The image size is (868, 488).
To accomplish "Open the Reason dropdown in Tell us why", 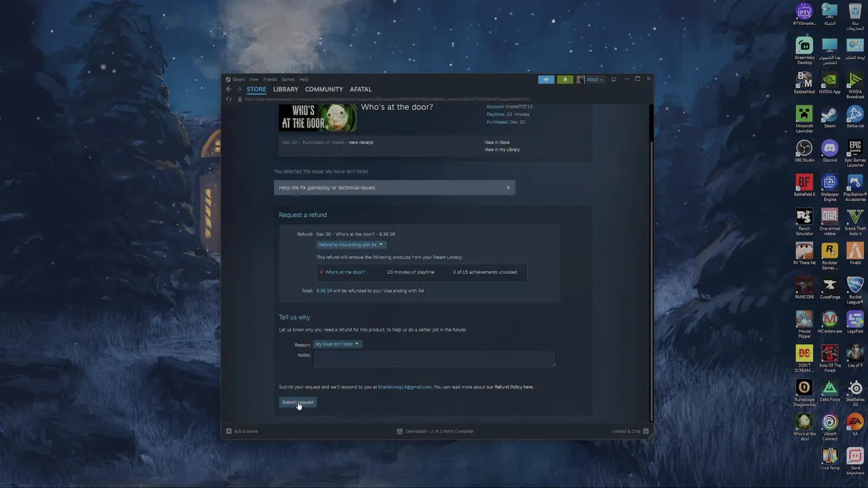I will [x=337, y=344].
